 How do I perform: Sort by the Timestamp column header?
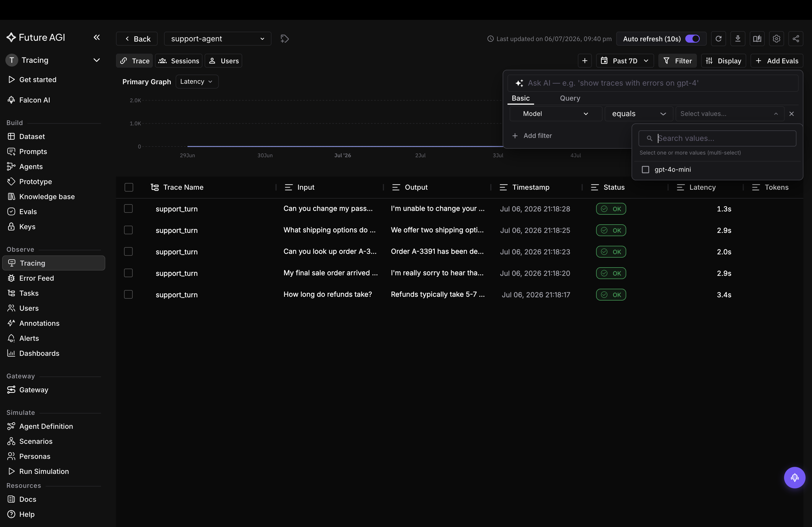click(x=531, y=187)
